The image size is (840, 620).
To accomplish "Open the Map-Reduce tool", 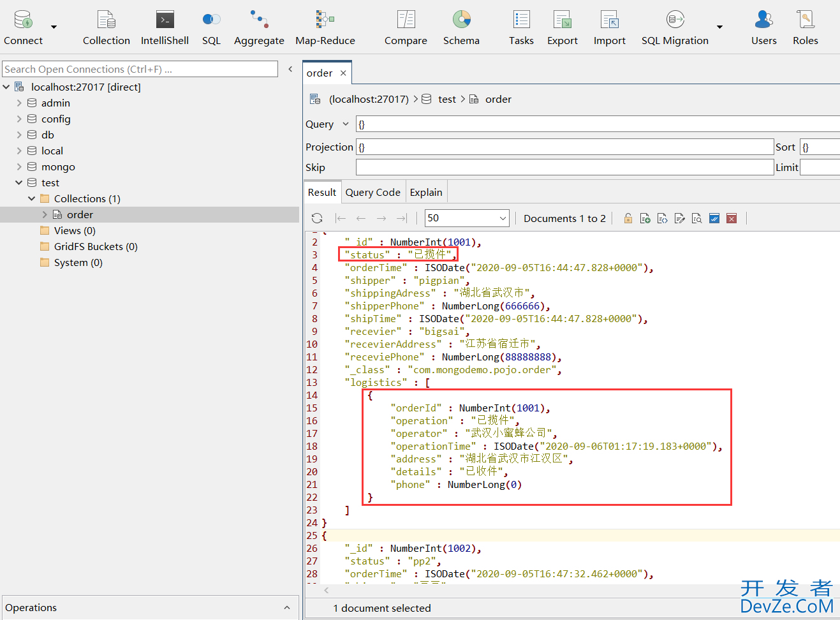I will [x=325, y=28].
